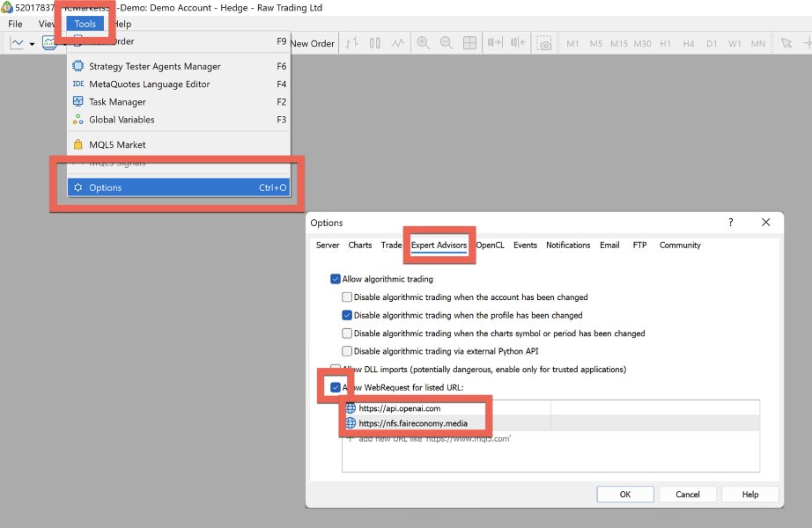The height and width of the screenshot is (528, 812).
Task: Switch to the Events tab
Action: pyautogui.click(x=525, y=246)
